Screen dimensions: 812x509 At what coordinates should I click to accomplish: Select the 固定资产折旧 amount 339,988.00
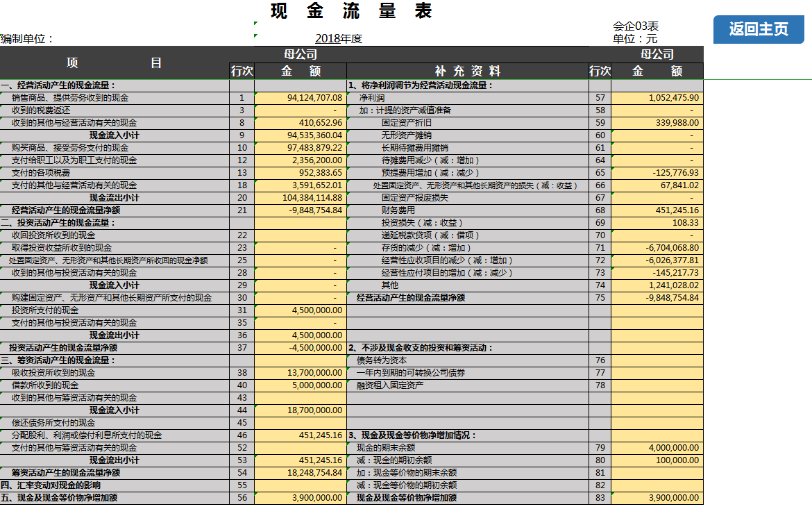(657, 123)
